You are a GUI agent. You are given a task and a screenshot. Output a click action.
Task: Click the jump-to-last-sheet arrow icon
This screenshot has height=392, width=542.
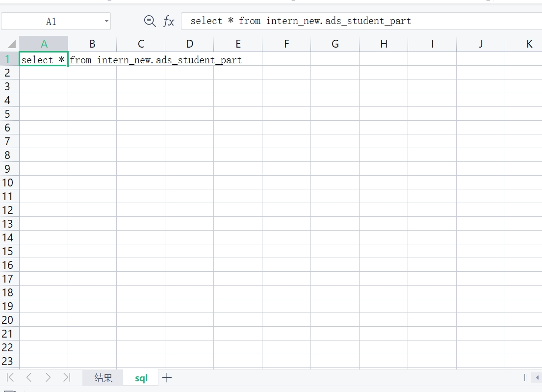coord(67,378)
